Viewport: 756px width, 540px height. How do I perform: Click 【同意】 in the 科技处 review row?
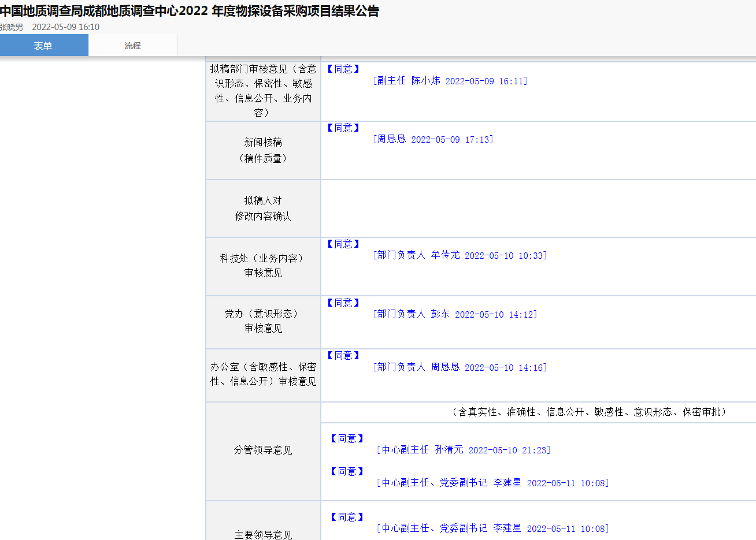tap(343, 244)
